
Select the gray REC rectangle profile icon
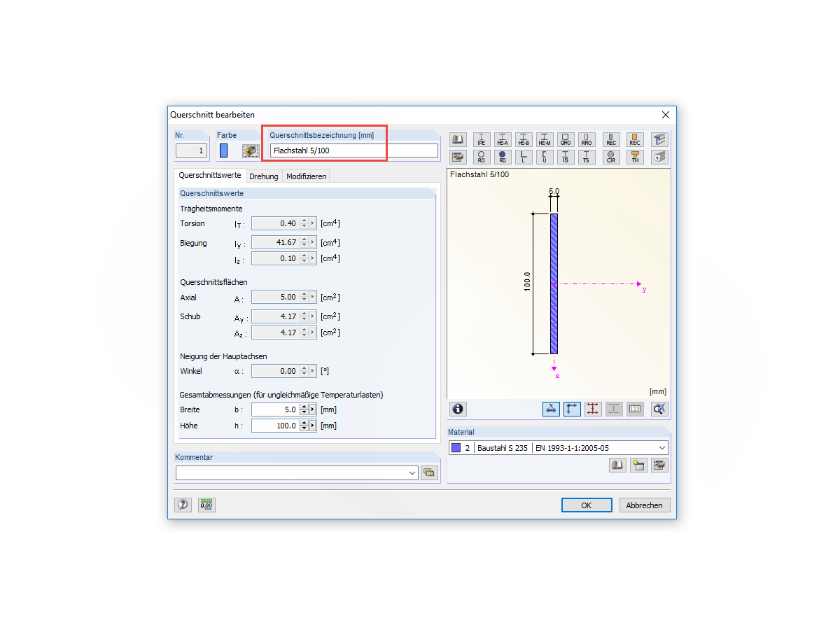(612, 139)
